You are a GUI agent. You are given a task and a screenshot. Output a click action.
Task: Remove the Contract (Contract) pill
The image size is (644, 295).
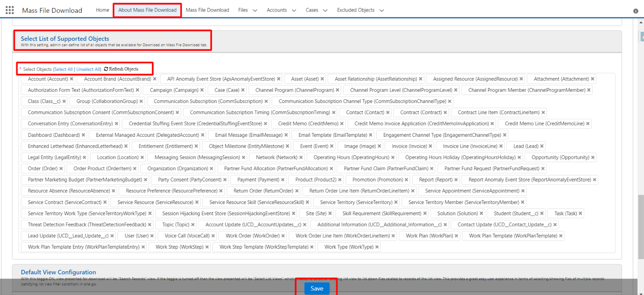[445, 113]
